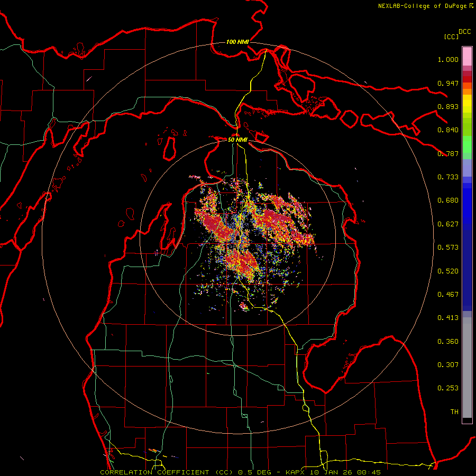The height and width of the screenshot is (476, 476).
Task: Click the 0.627 scale value
Action: [448, 224]
